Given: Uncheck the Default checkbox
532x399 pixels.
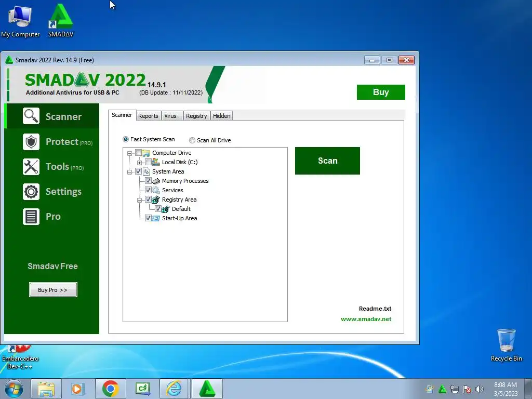Looking at the screenshot, I should (158, 209).
